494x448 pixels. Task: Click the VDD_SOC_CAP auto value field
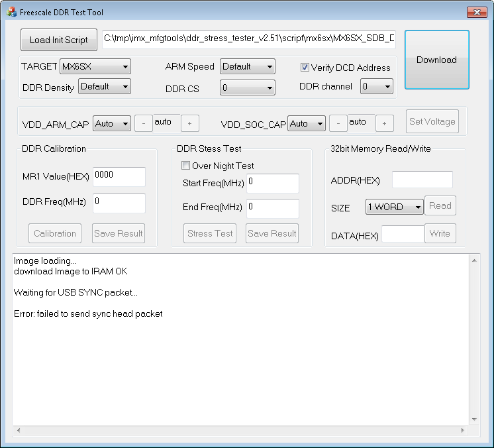tap(362, 123)
